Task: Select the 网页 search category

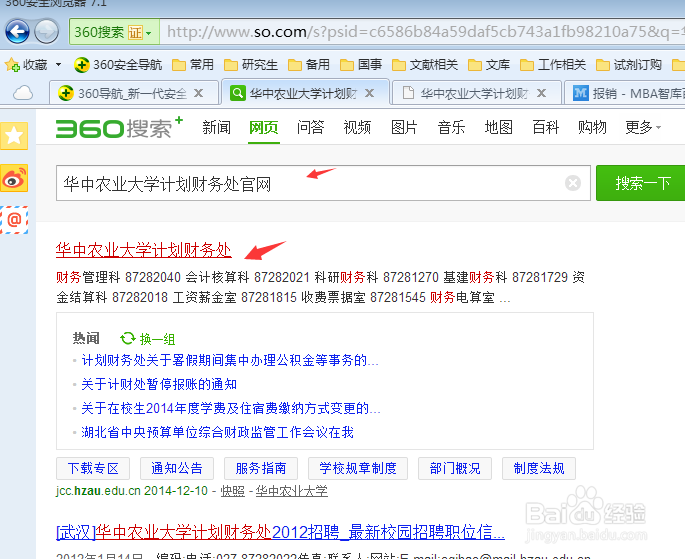Action: tap(263, 128)
